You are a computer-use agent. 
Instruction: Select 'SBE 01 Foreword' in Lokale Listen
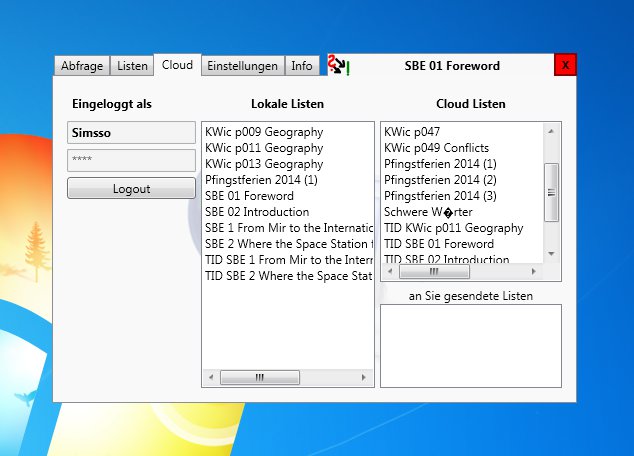click(288, 196)
